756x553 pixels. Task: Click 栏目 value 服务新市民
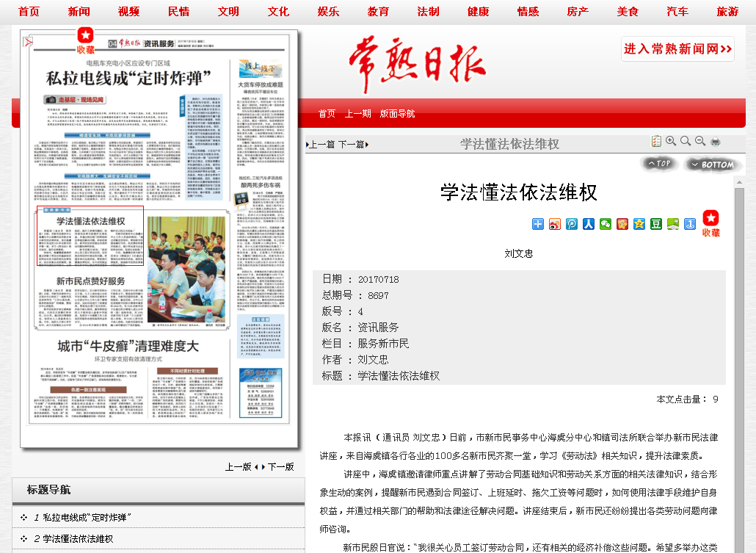[383, 344]
